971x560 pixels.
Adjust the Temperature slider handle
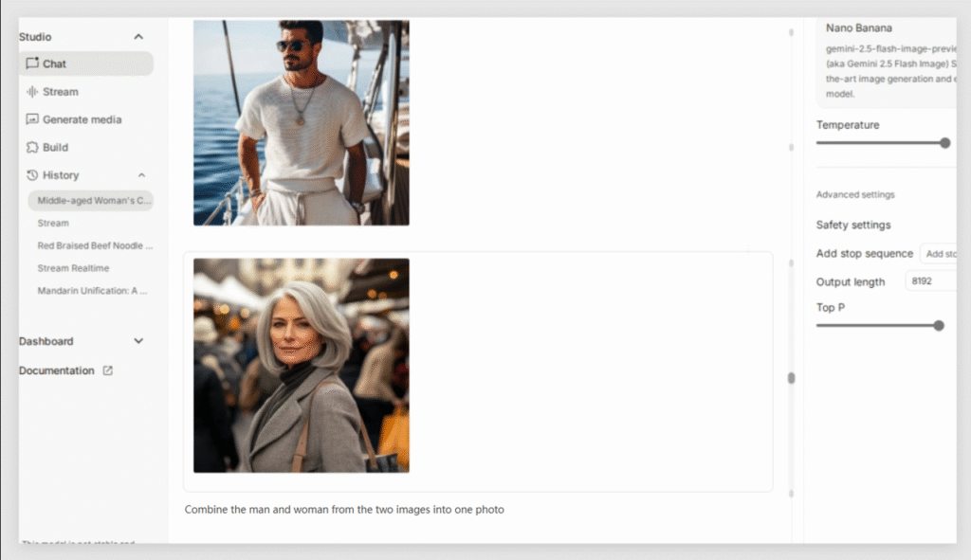click(945, 143)
